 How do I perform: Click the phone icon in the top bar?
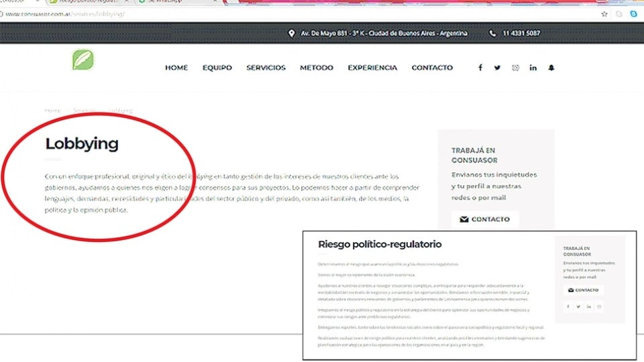coord(493,34)
